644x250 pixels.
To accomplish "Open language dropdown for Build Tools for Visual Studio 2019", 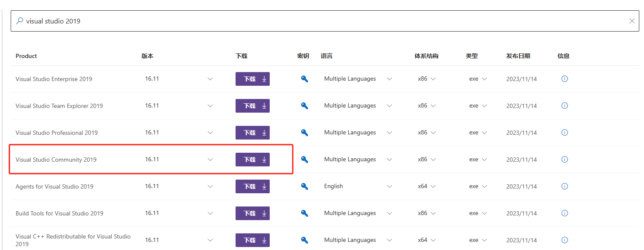I will (x=389, y=213).
